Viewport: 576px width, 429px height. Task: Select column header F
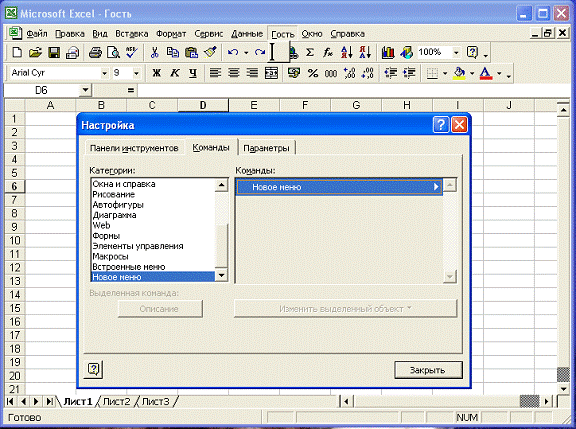tap(305, 105)
